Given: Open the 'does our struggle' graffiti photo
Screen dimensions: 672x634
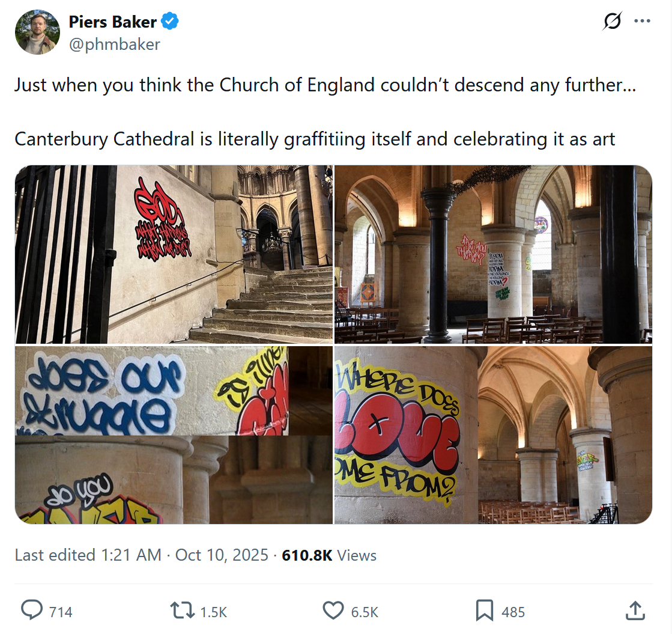Looking at the screenshot, I should point(174,434).
